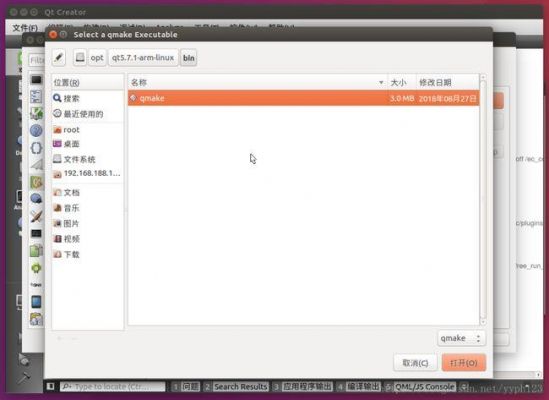Click the Type to locate field
This screenshot has width=549, height=400.
coord(112,386)
